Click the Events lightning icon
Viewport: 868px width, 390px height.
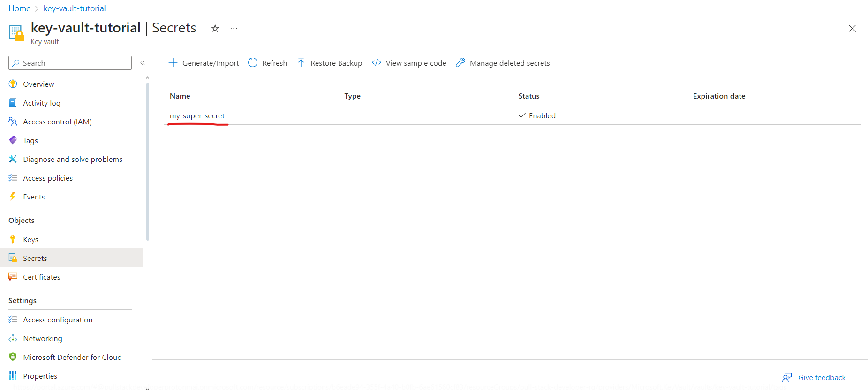[13, 197]
